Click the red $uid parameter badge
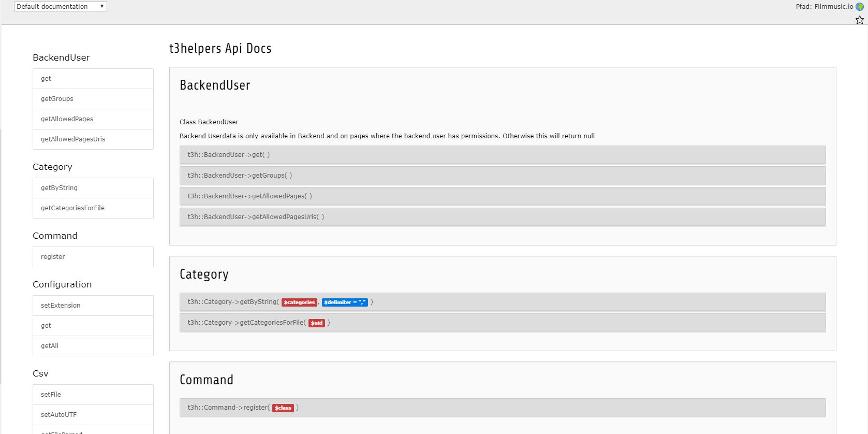Viewport: 868px width, 434px height. click(317, 323)
